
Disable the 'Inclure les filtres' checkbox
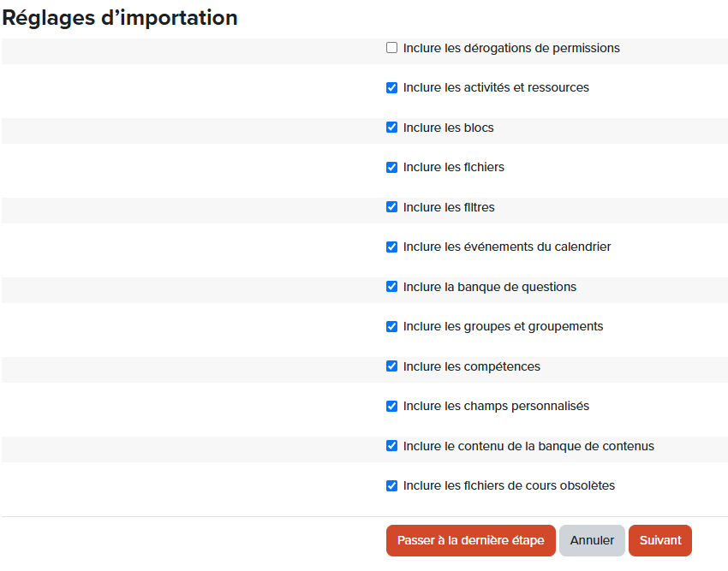[392, 207]
